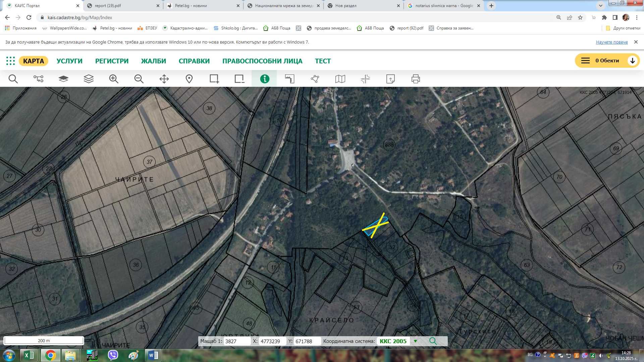Open Viber from the Windows taskbar
644x362 pixels.
[113, 355]
